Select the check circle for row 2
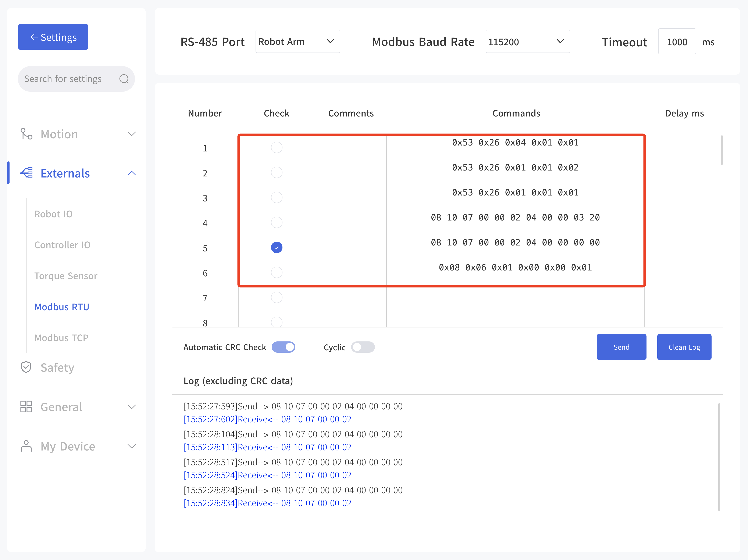 coord(277,172)
